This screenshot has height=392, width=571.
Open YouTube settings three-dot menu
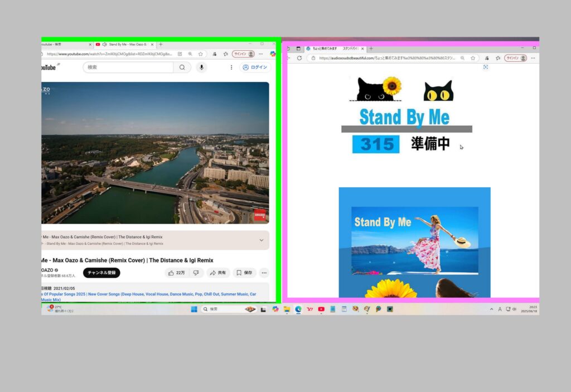click(x=231, y=67)
